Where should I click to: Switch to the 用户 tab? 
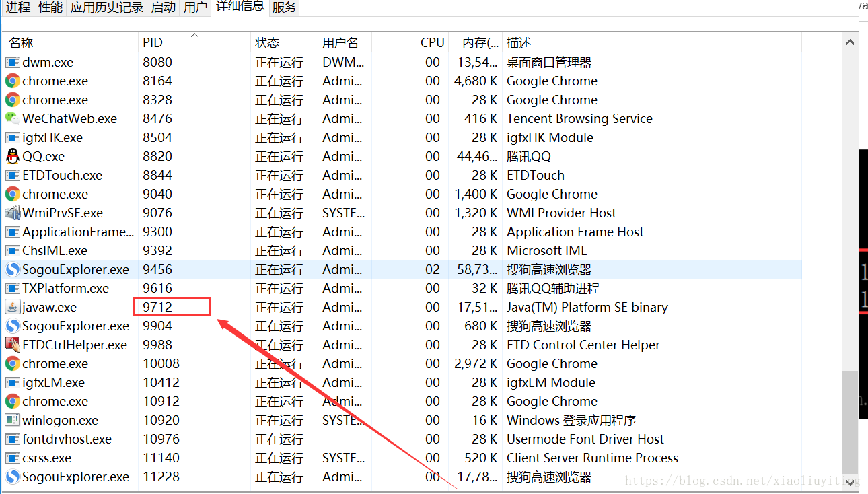click(196, 7)
